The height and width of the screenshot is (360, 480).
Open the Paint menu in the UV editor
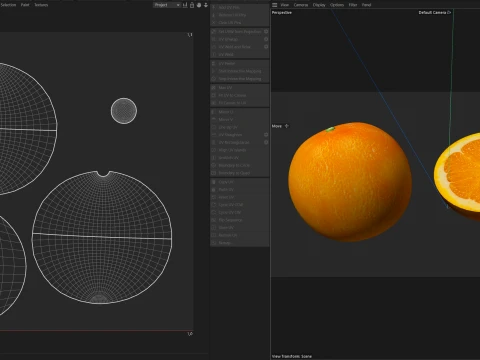[25, 5]
